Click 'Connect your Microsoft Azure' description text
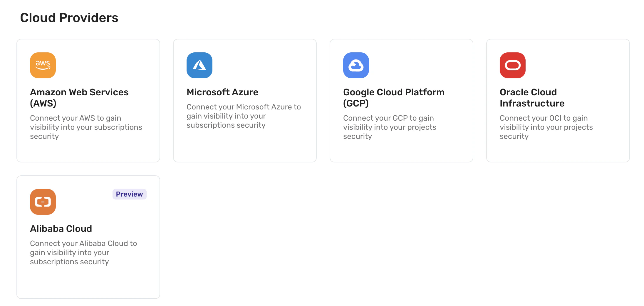 coord(244,116)
